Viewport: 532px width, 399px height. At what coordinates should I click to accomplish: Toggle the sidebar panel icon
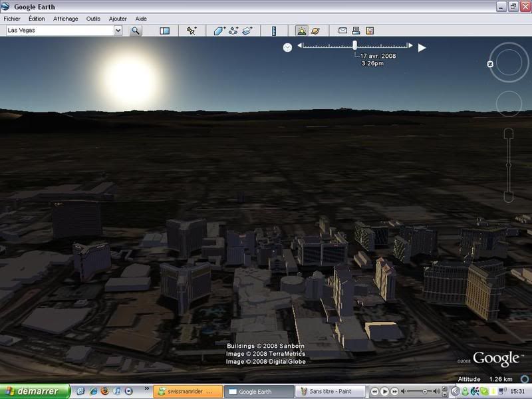click(x=165, y=31)
